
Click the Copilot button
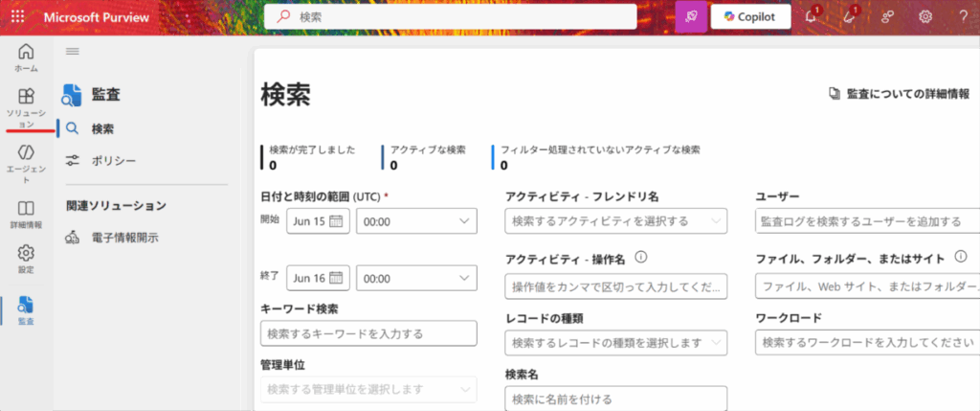750,16
